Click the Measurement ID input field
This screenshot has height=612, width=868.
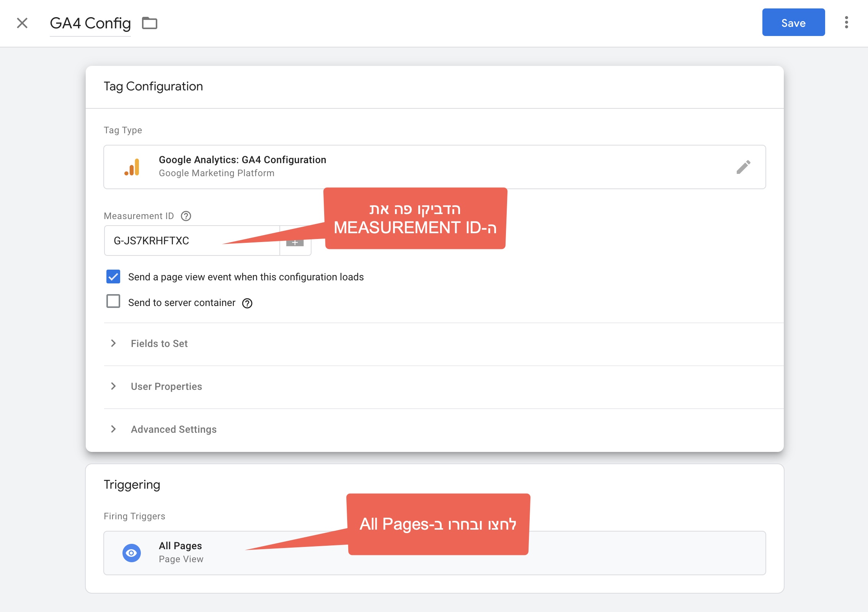coord(192,241)
